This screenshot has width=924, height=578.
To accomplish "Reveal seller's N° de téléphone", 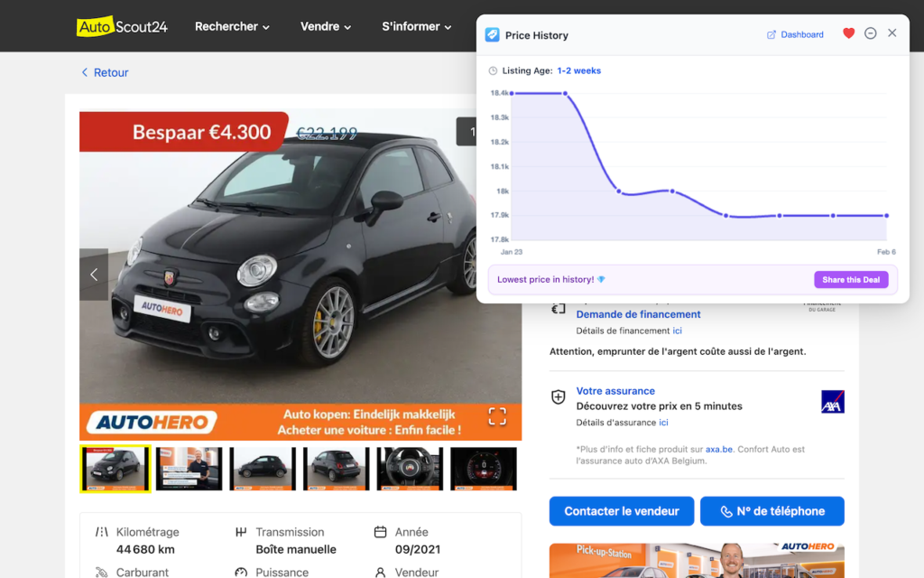I will tap(772, 511).
